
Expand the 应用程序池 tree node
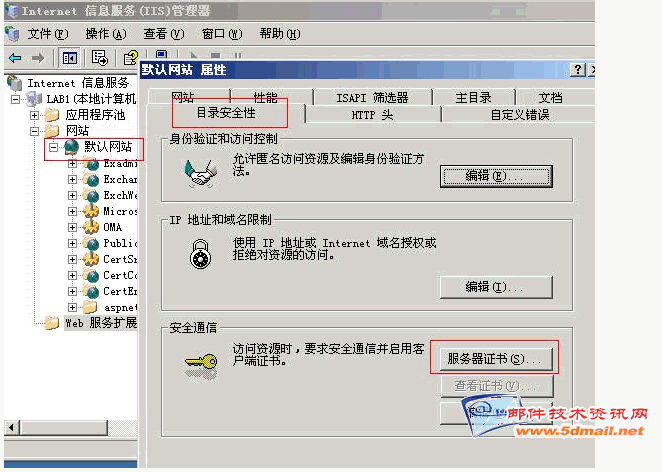[35, 115]
